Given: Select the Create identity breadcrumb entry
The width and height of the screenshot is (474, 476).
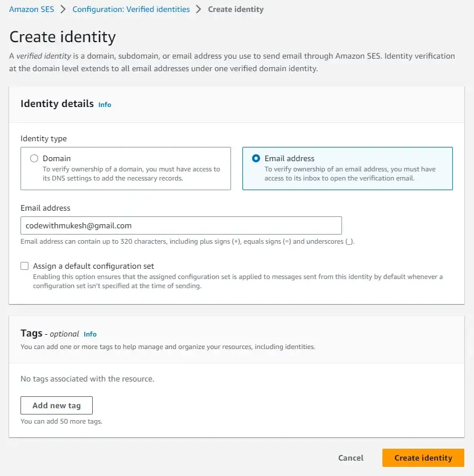Looking at the screenshot, I should click(x=236, y=9).
